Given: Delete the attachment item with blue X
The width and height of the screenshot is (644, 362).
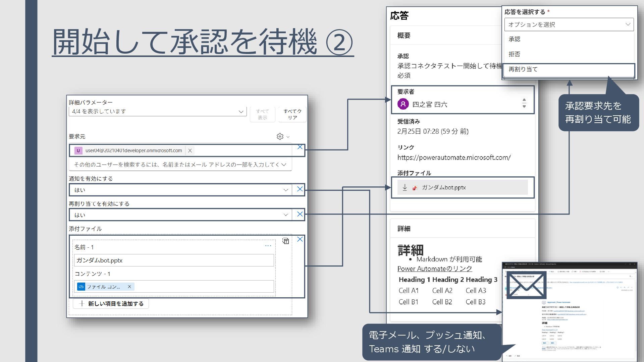Looking at the screenshot, I should click(x=300, y=239).
